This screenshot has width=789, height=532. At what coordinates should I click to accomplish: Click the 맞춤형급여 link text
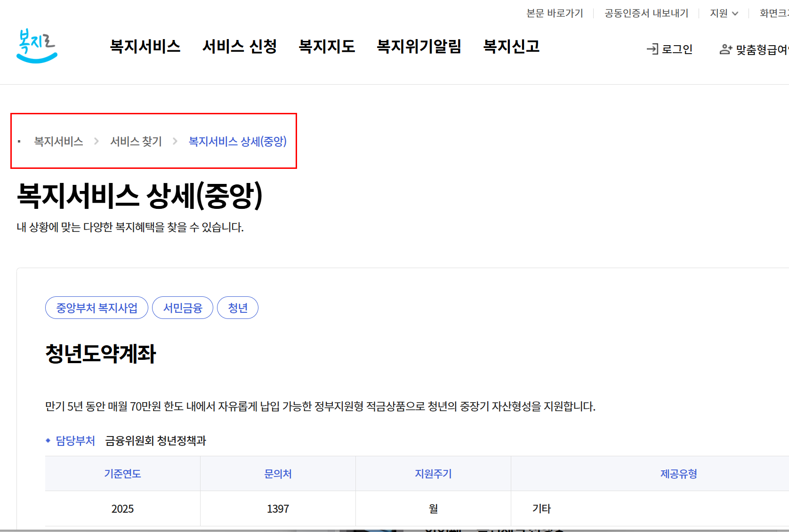pos(762,49)
